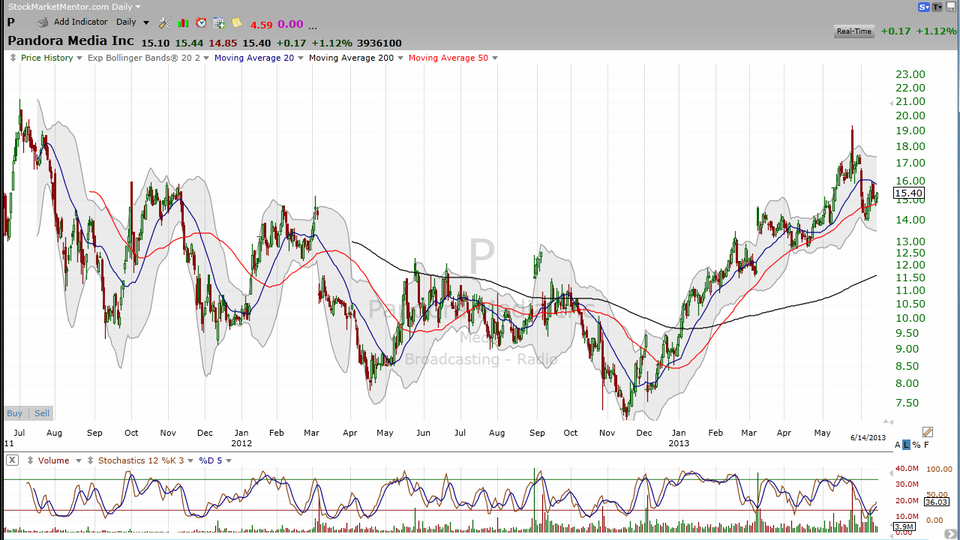
Task: Click the scroll-right arrow at bottom right corner
Action: pos(950,534)
